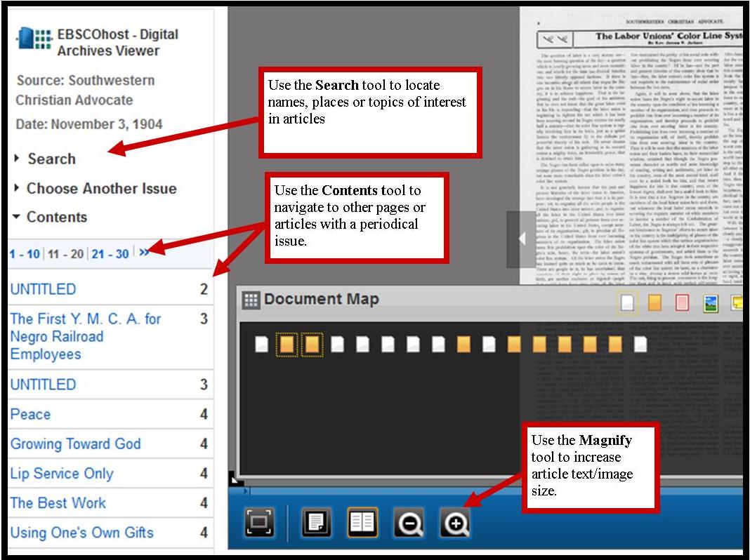The height and width of the screenshot is (560, 750).
Task: Open the first page thumbnail in Document Map
Action: (x=262, y=344)
